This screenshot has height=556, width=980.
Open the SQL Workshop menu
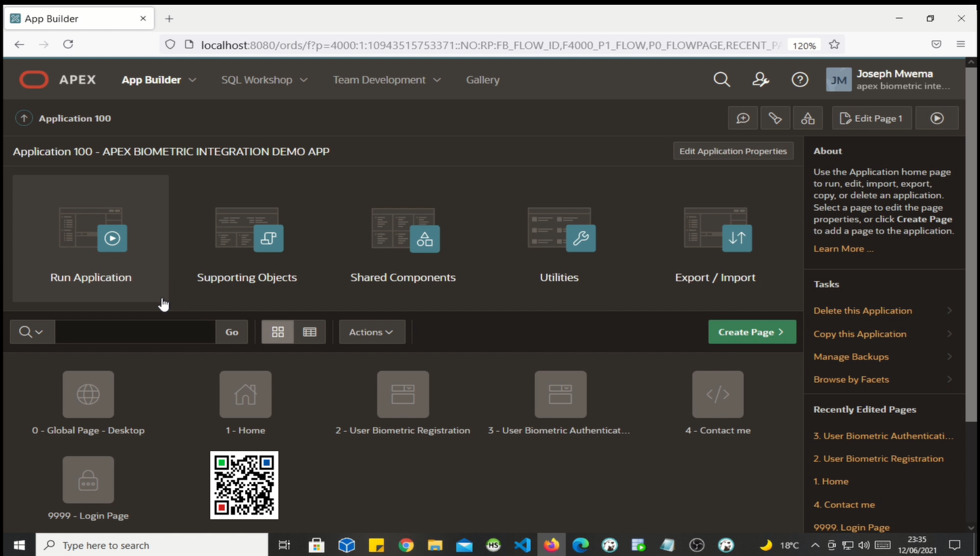click(264, 80)
